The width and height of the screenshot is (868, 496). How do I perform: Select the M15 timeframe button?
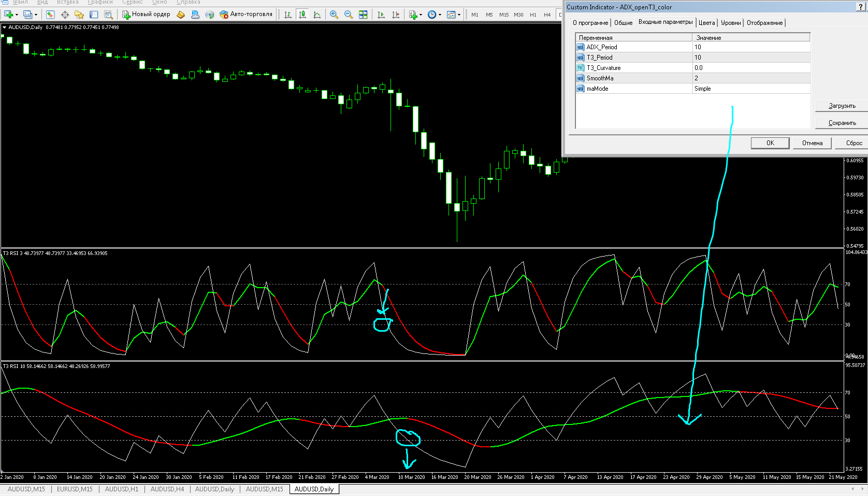point(504,15)
